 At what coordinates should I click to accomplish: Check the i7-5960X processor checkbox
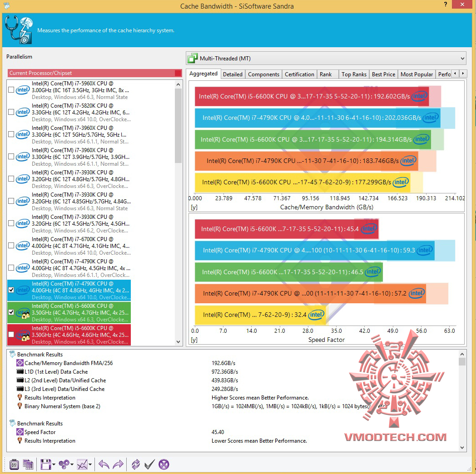click(x=11, y=90)
